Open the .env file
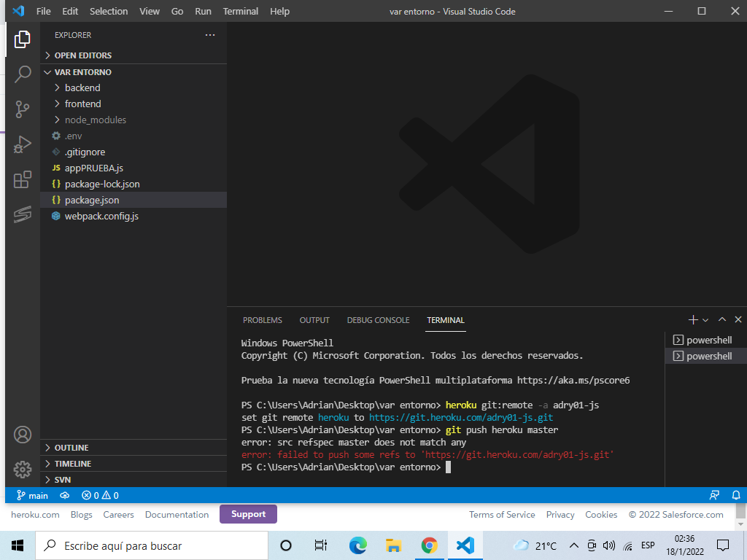Viewport: 747px width, 560px height. 133,136
